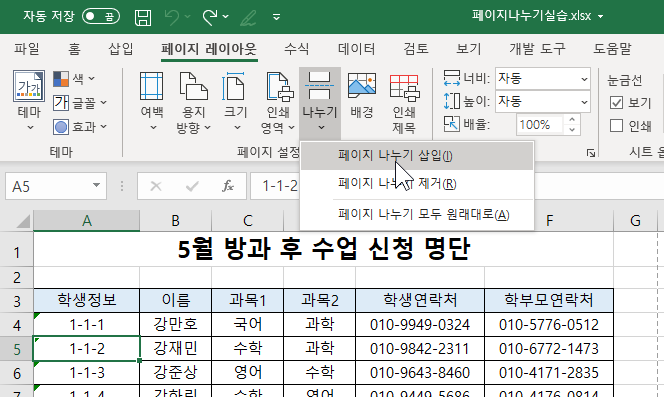Viewport: 664px width, 397px height.
Task: Open the Redo history dropdown arrow
Action: coord(226,17)
